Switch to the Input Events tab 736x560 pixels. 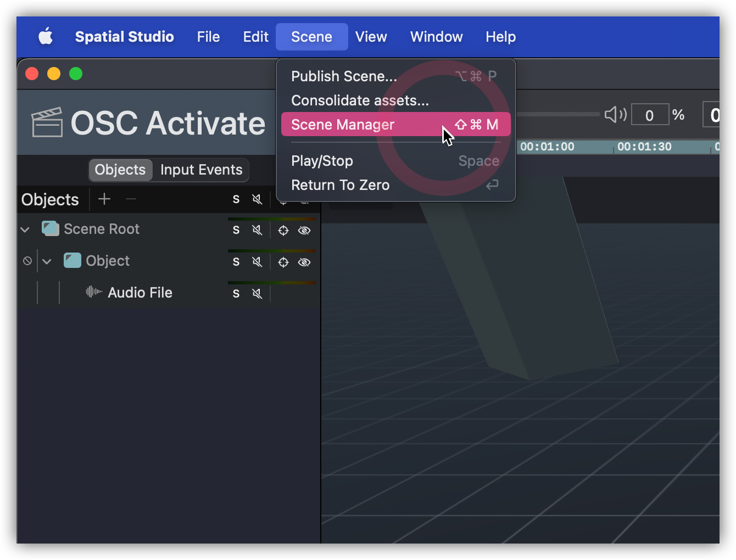[201, 170]
